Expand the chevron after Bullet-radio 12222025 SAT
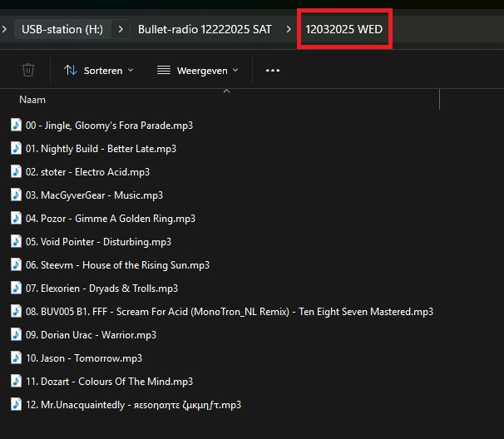The height and width of the screenshot is (439, 504). tap(289, 29)
